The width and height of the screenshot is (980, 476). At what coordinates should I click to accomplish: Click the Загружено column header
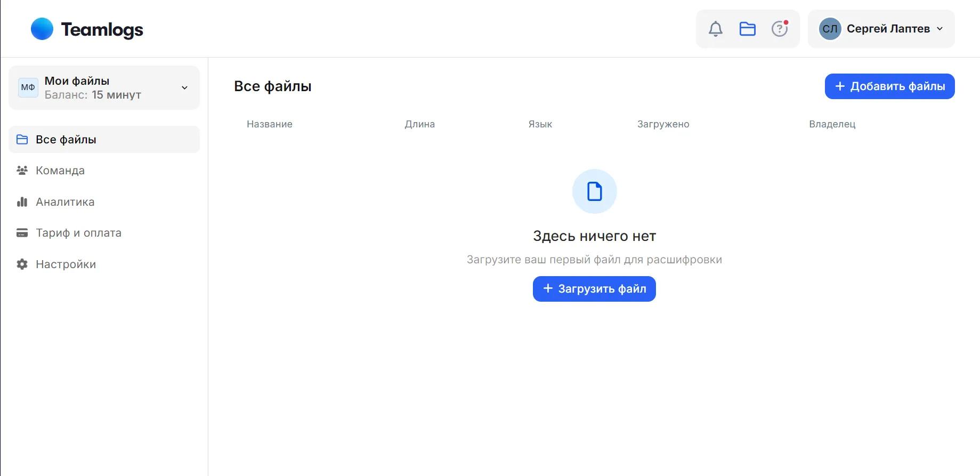(663, 124)
